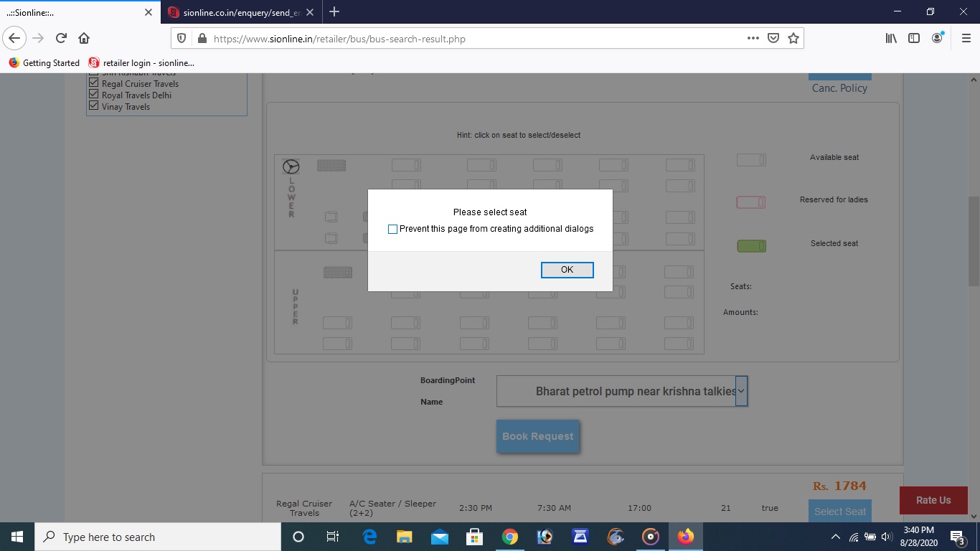Open the Firefox library icon
The height and width of the screenshot is (551, 980).
pyautogui.click(x=891, y=39)
